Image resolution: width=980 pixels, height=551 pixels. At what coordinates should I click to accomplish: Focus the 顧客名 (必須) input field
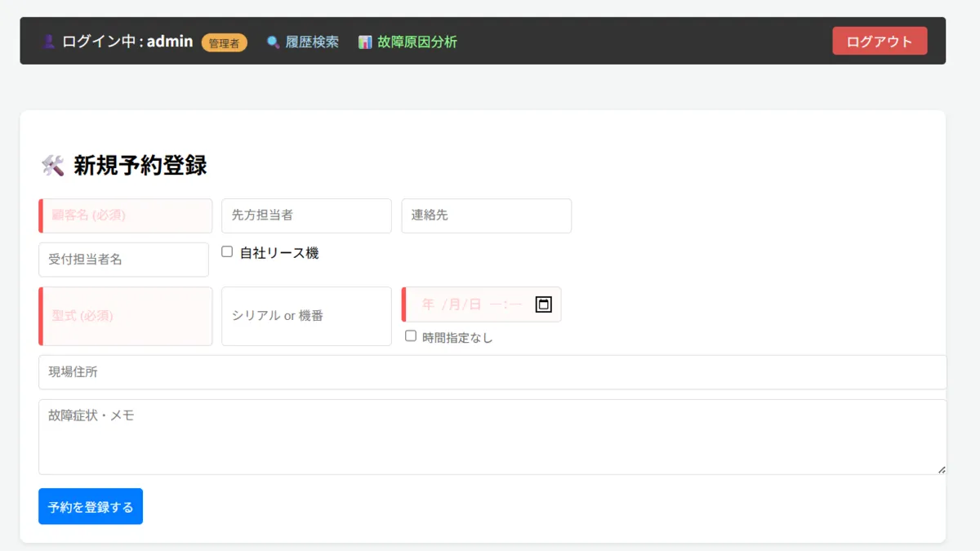[x=127, y=216]
